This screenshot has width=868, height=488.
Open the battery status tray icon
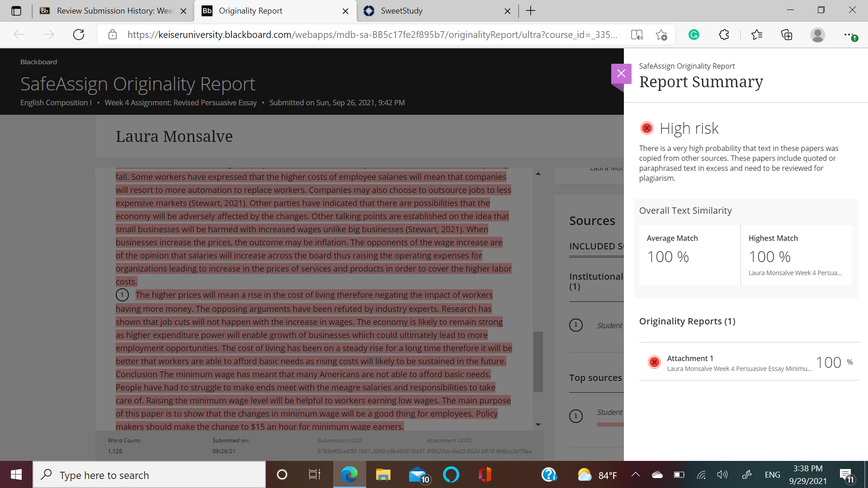pos(679,474)
